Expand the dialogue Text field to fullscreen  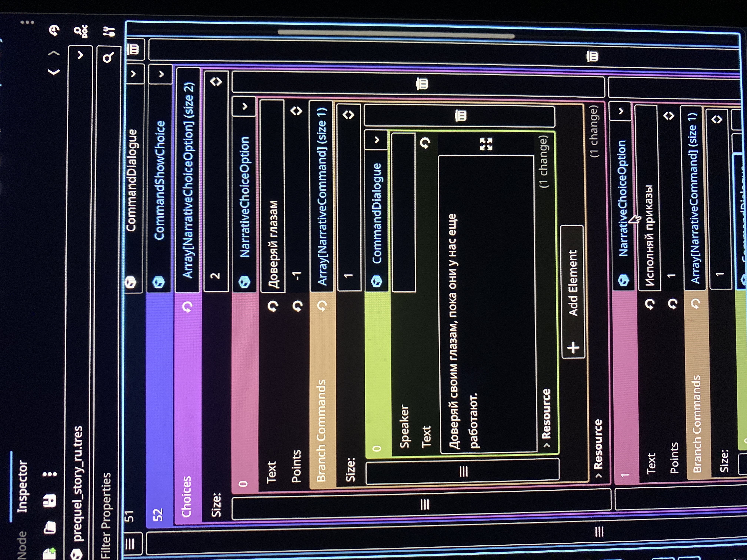point(486,144)
